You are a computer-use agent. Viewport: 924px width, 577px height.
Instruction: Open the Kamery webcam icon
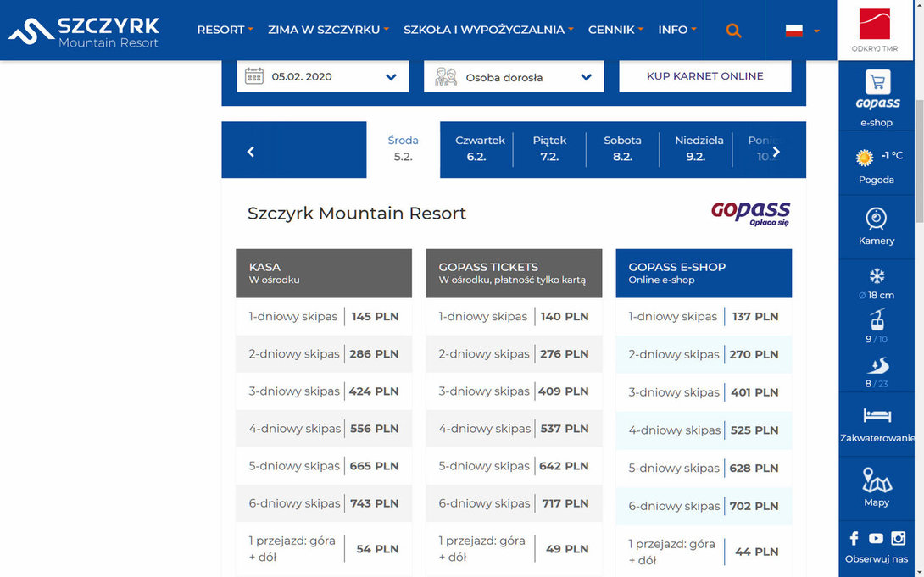pos(877,219)
